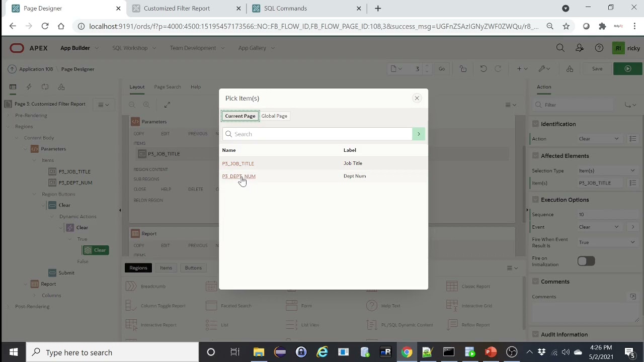Viewport: 644px width, 362px height.
Task: Select the green Clear action node
Action: tap(95, 250)
